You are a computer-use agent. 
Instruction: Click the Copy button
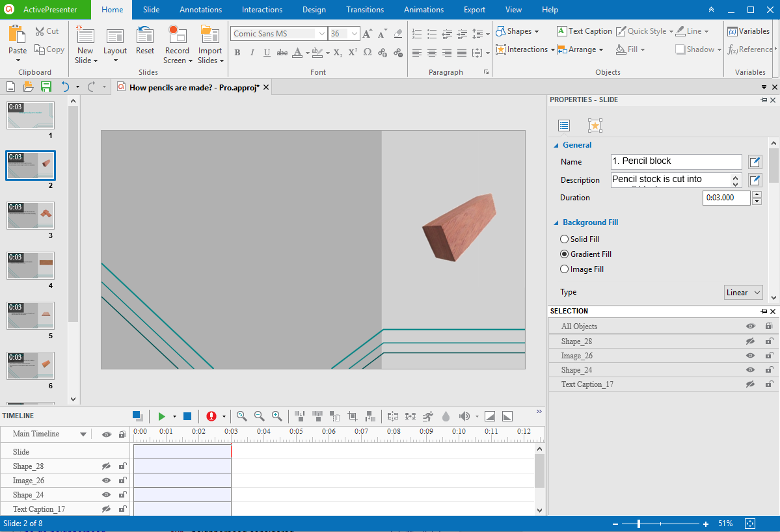(x=49, y=49)
